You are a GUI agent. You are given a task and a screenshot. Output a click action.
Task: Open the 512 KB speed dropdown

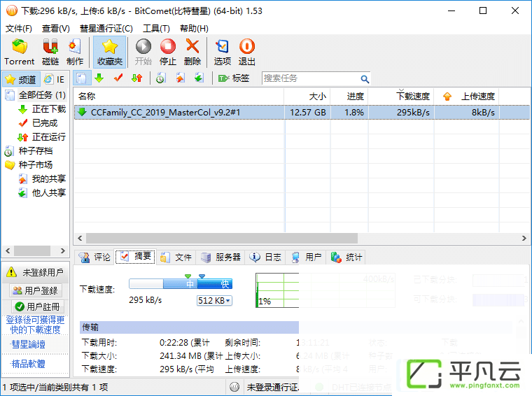[x=214, y=300]
